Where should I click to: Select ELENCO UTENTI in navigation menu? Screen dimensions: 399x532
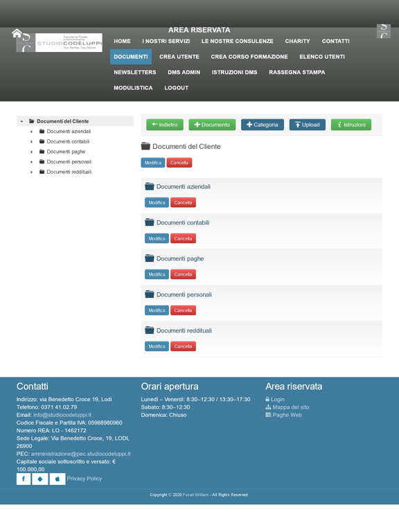coord(322,57)
